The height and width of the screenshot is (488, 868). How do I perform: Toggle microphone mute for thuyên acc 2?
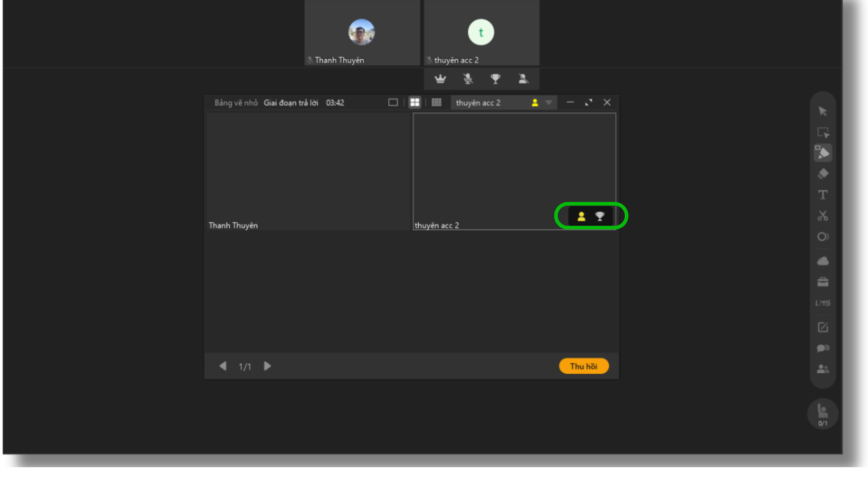(468, 79)
